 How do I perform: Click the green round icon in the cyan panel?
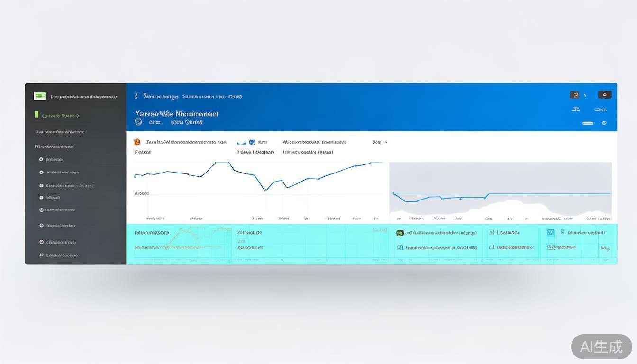point(400,233)
